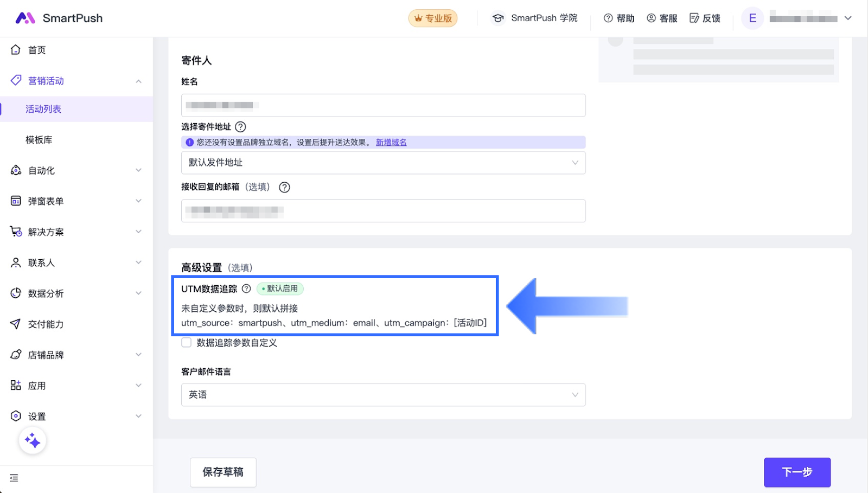Click the 保存草稿 button
This screenshot has height=493, width=868.
(223, 472)
